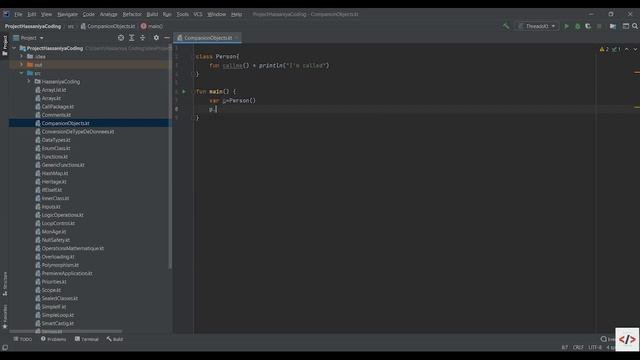Open the Project tool window side tab

pyautogui.click(x=5, y=45)
